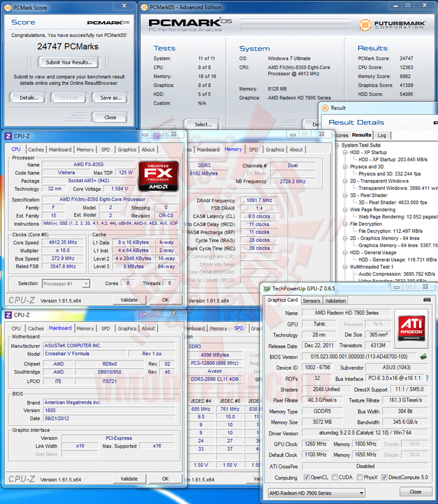Click the Driver Version field in GPU-Z

click(x=365, y=433)
